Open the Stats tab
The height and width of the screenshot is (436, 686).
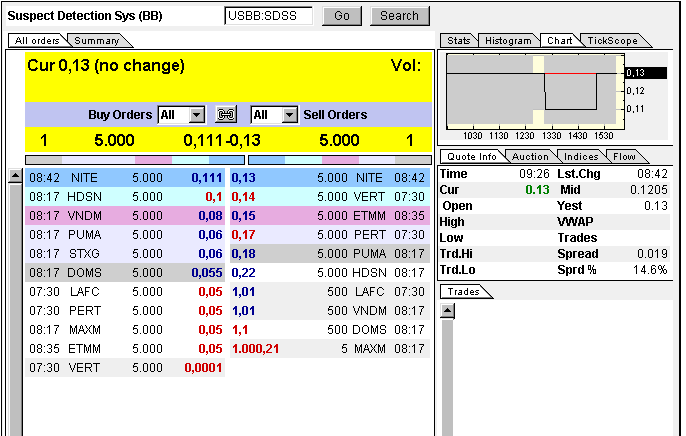458,41
